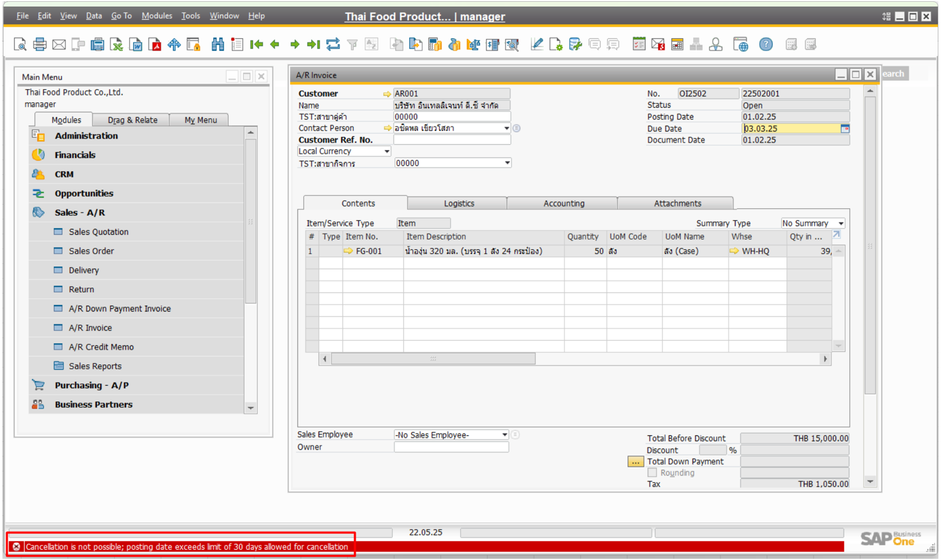The height and width of the screenshot is (560, 942).
Task: Open the File menu
Action: [x=22, y=16]
